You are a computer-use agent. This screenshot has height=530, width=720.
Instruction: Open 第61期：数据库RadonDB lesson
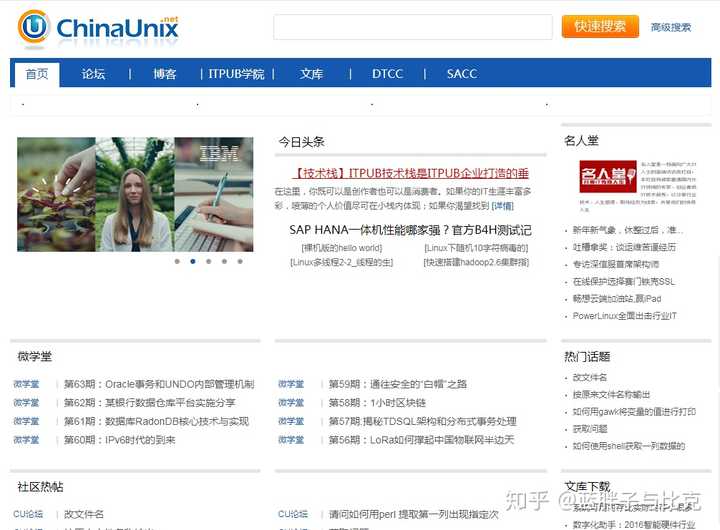point(156,421)
